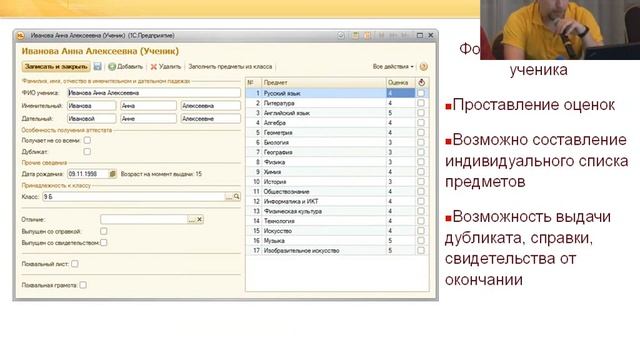This screenshot has width=640, height=360.
Task: Select the Технология subject row
Action: click(x=337, y=221)
